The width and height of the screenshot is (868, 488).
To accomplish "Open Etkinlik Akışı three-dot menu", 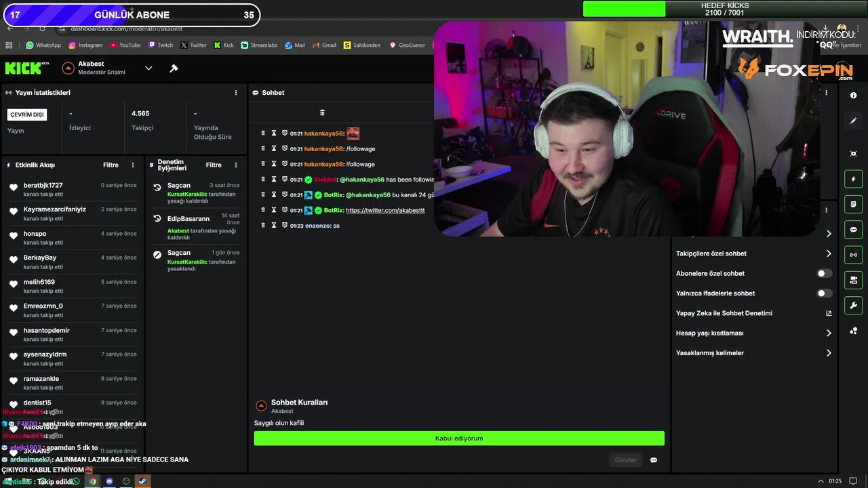I will (x=133, y=165).
